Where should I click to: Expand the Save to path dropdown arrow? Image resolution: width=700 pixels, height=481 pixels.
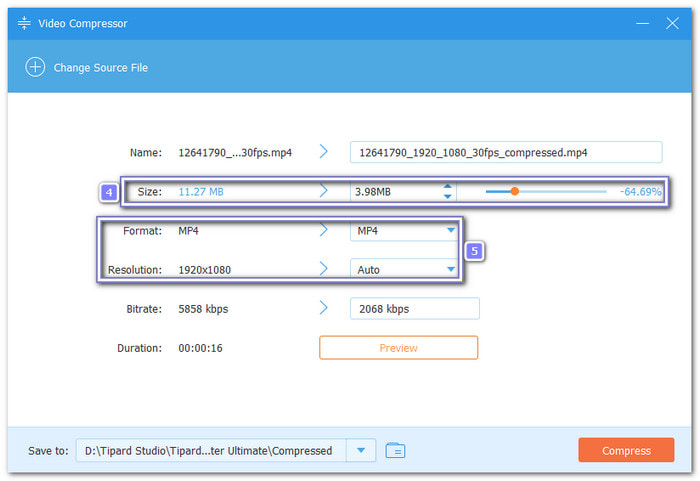pos(361,451)
